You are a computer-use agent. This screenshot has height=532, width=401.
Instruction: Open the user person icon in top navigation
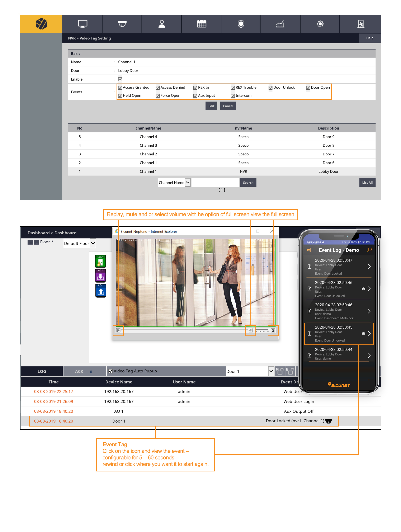pyautogui.click(x=162, y=24)
